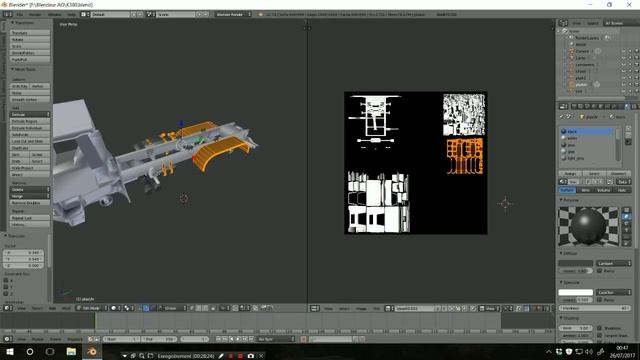Delete the current screen layout with X icon
The image size is (640, 360).
pos(140,14)
